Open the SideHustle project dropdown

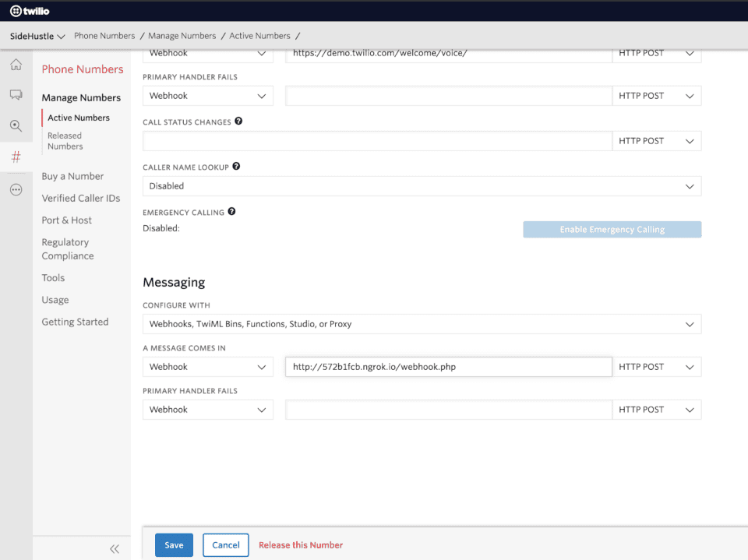tap(37, 36)
